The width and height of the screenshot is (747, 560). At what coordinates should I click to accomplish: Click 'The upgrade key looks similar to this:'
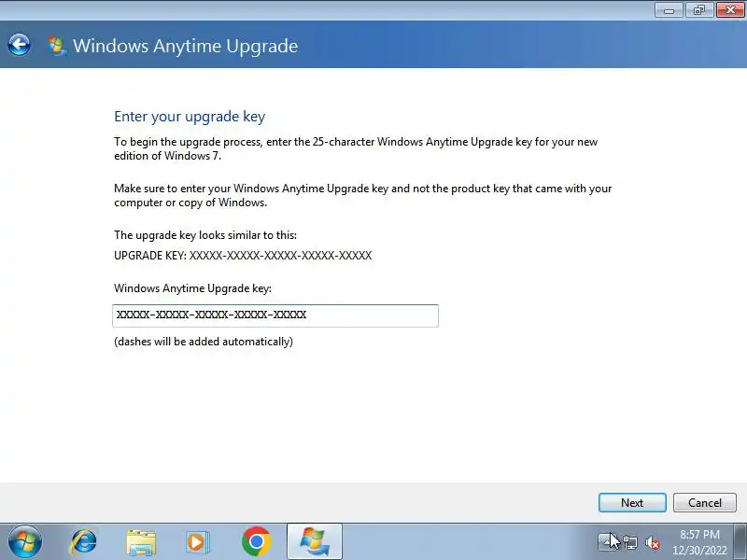pos(205,235)
